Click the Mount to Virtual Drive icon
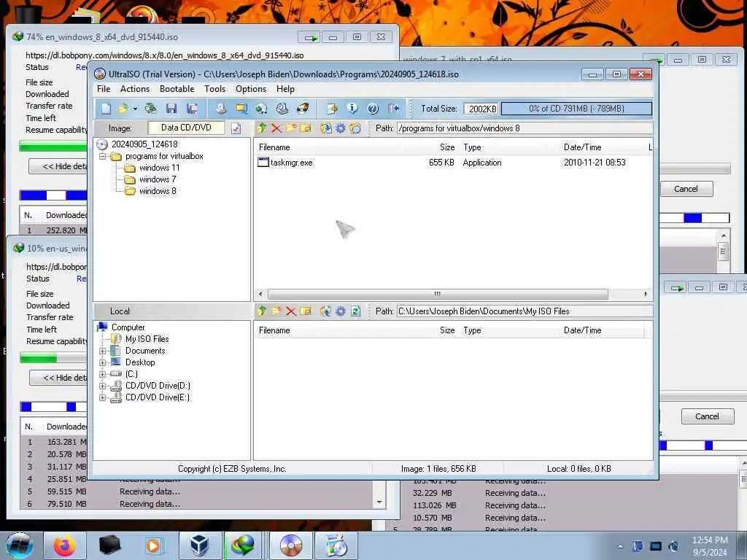 point(282,109)
